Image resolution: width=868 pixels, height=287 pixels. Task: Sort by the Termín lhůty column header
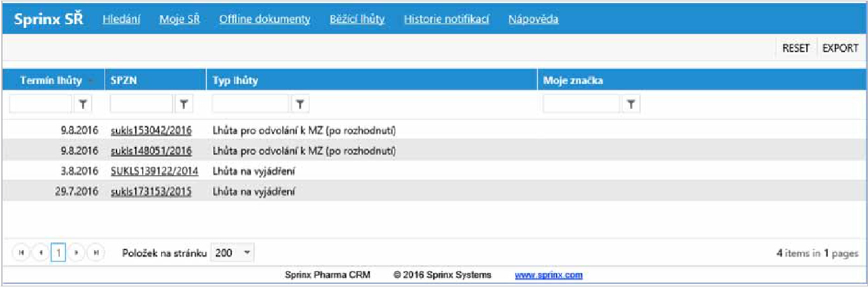(x=51, y=81)
